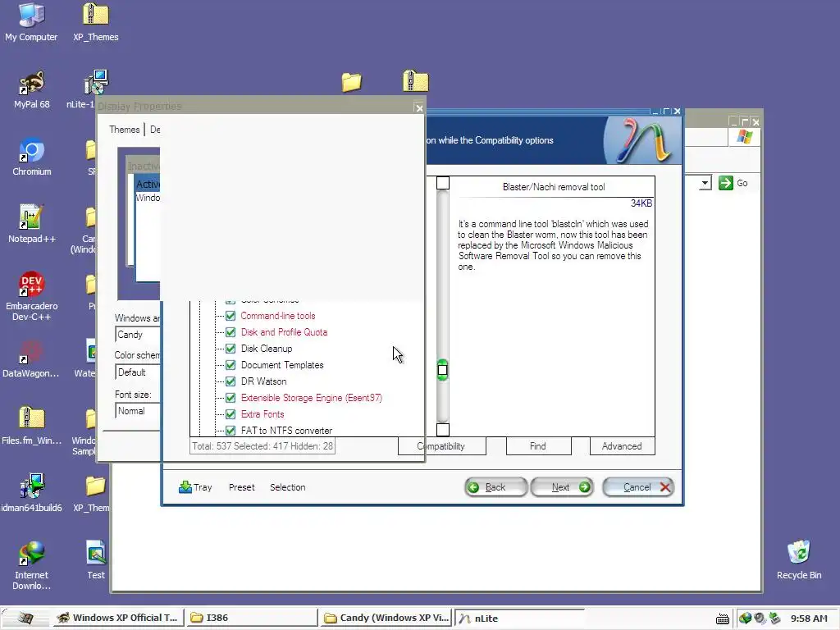Click the rightmost system tray icon near the clock
The image size is (840, 630).
pos(774,619)
